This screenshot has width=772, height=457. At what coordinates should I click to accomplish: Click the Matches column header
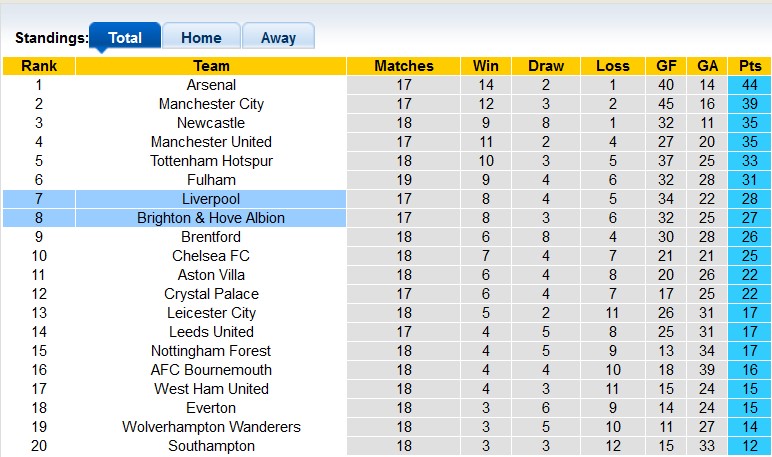404,66
